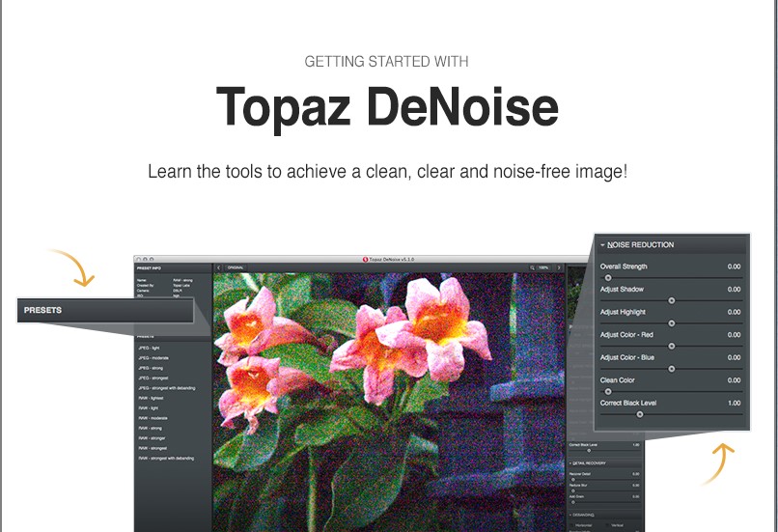778x532 pixels.
Task: Click the magnifier zoom icon above the preview
Action: coord(531,267)
